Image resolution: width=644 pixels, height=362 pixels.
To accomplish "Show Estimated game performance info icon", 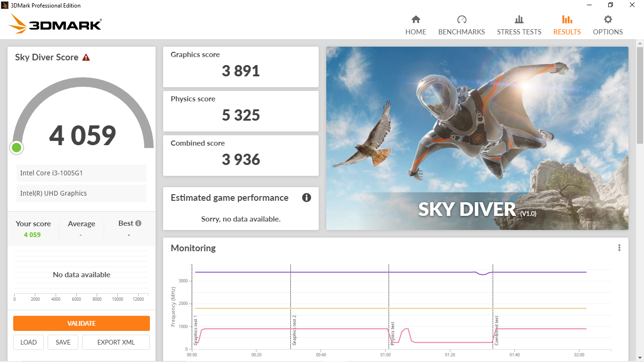I will [306, 197].
